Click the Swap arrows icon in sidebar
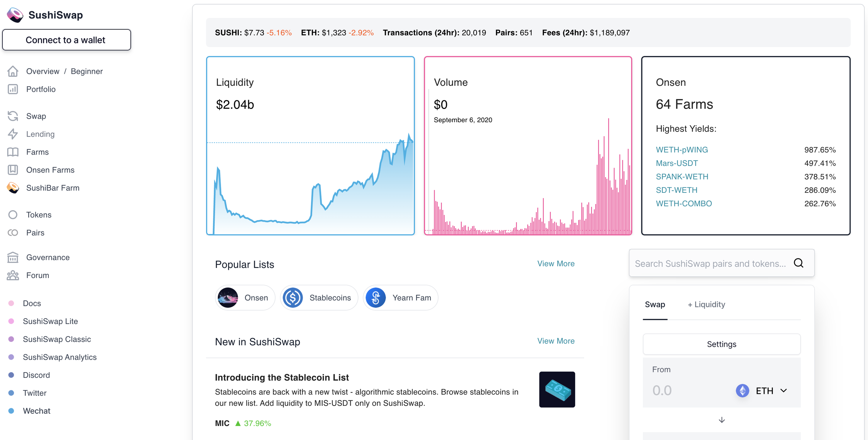 (x=13, y=116)
